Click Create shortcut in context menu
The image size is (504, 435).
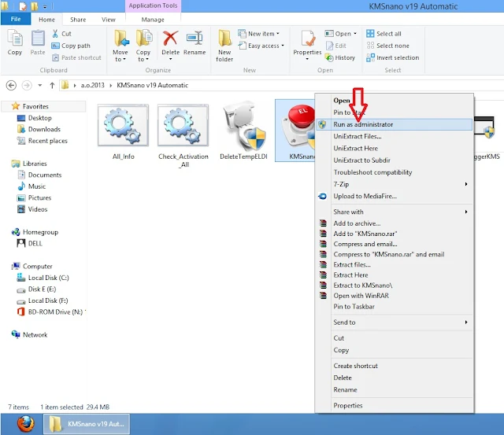pos(355,366)
